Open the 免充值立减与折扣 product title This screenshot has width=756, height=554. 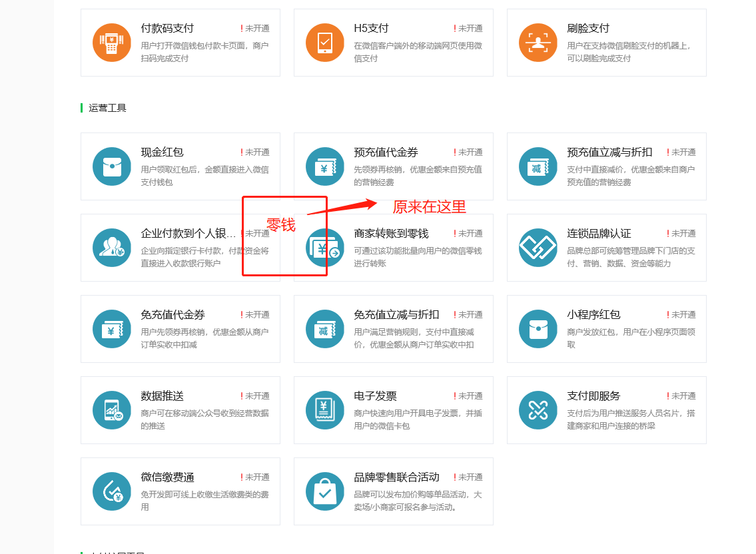[396, 315]
